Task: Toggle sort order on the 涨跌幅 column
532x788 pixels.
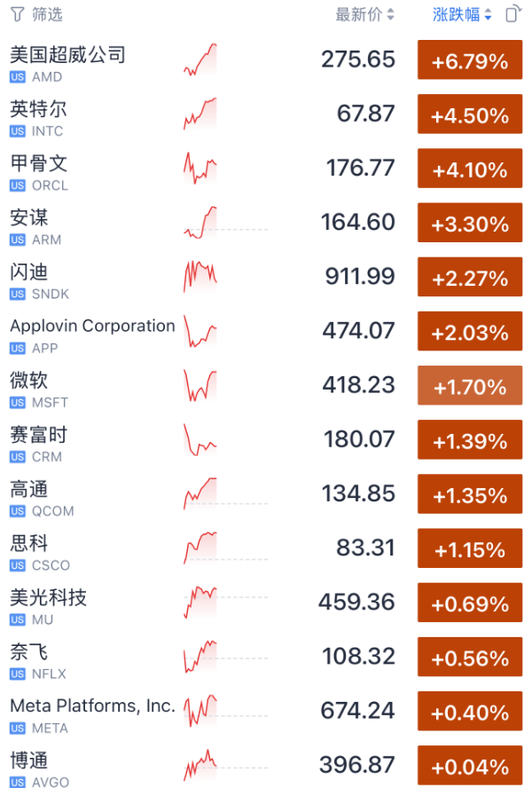Action: pyautogui.click(x=458, y=14)
